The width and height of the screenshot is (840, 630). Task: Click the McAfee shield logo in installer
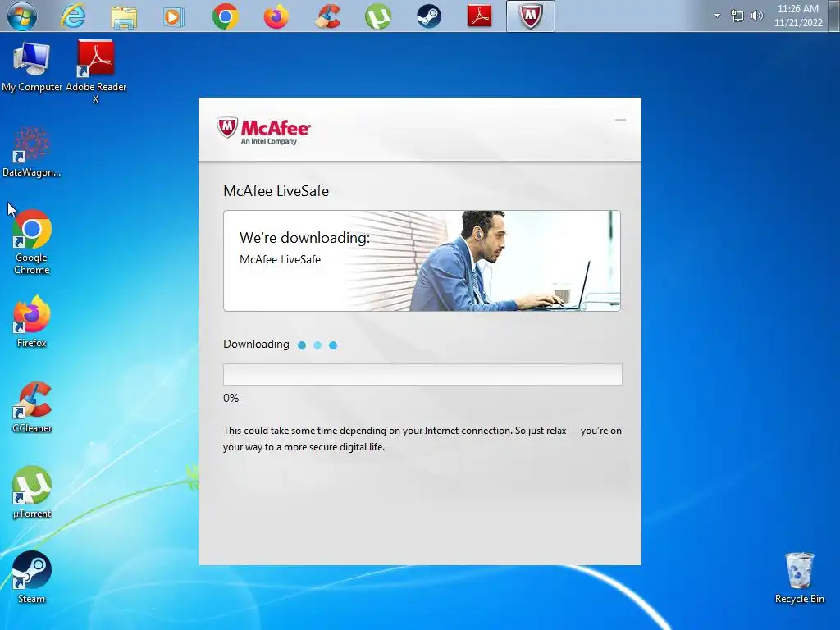tap(227, 128)
